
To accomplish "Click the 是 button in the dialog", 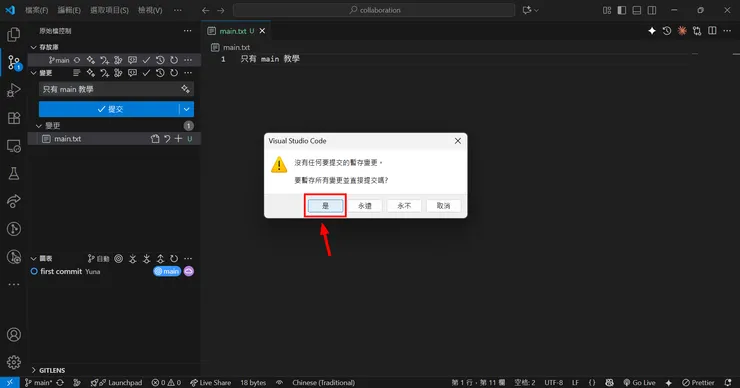I will [x=325, y=206].
